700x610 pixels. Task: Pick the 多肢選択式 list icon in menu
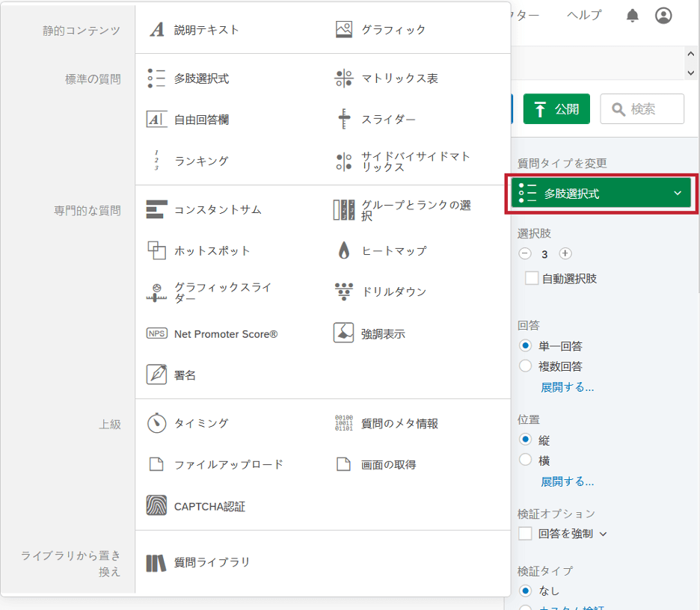(157, 78)
